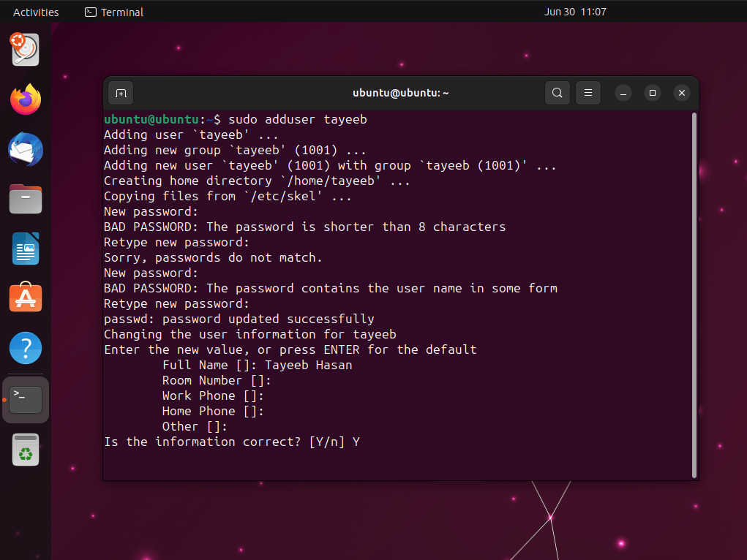747x560 pixels.
Task: Open the Files file manager
Action: (25, 199)
